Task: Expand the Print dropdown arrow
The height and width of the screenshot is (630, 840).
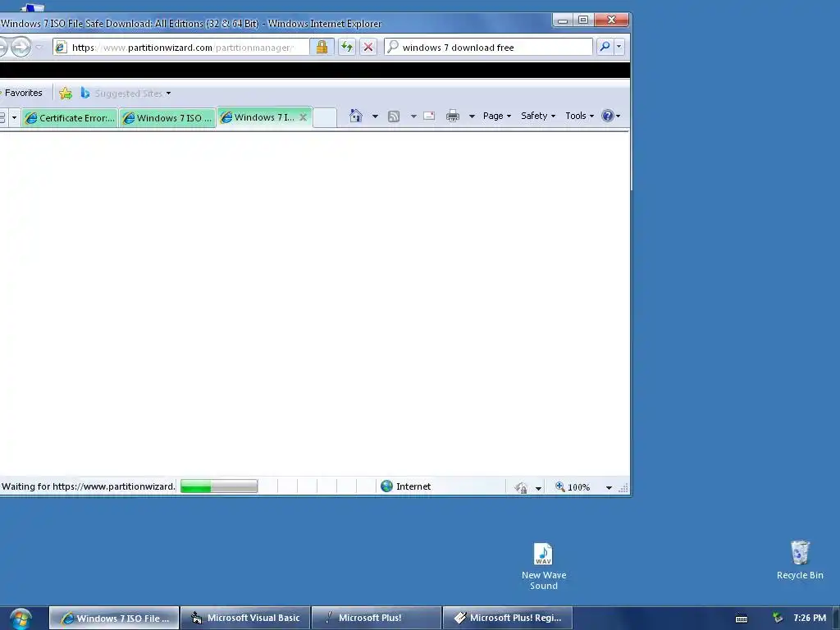Action: tap(472, 116)
